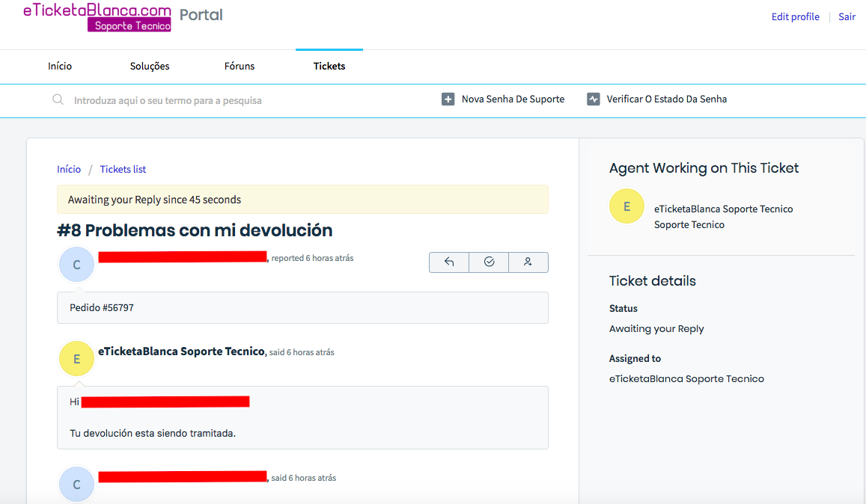Focus the search term input field
Screen dimensions: 866x504
[168, 100]
